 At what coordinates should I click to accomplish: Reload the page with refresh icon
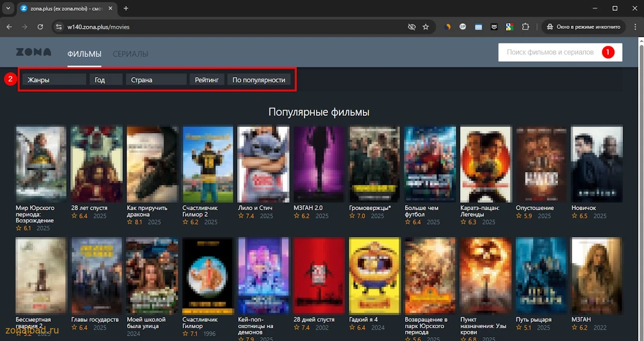click(x=40, y=27)
